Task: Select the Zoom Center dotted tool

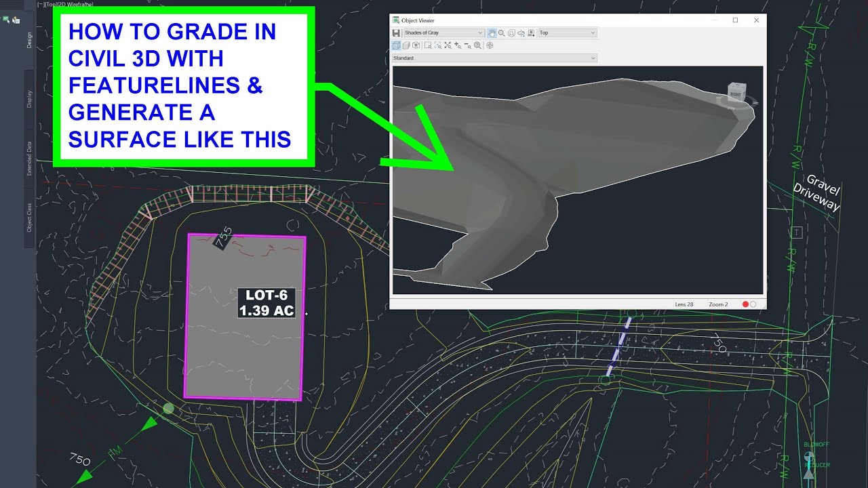Action: (438, 45)
